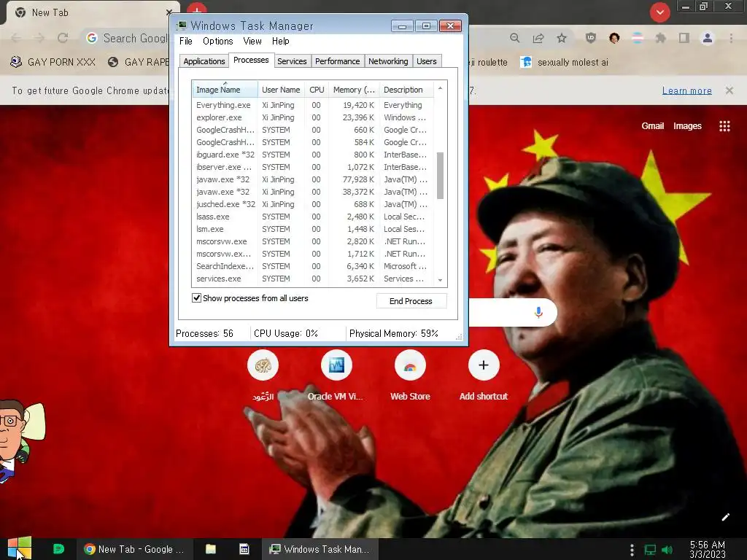Click the zoom magnifier icon in Chrome toolbar

(x=514, y=38)
